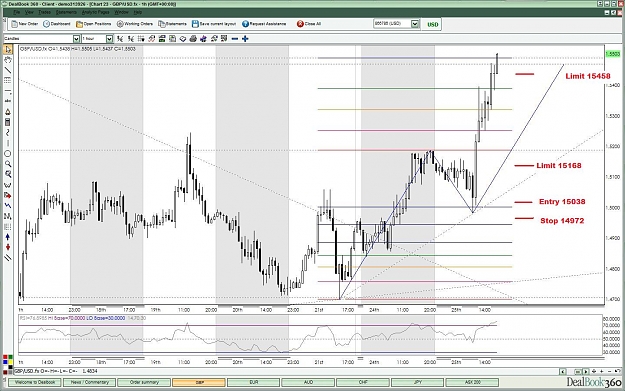Screen dimensions: 625x391
Task: Switch to the ASX 200 tab
Action: [472, 382]
